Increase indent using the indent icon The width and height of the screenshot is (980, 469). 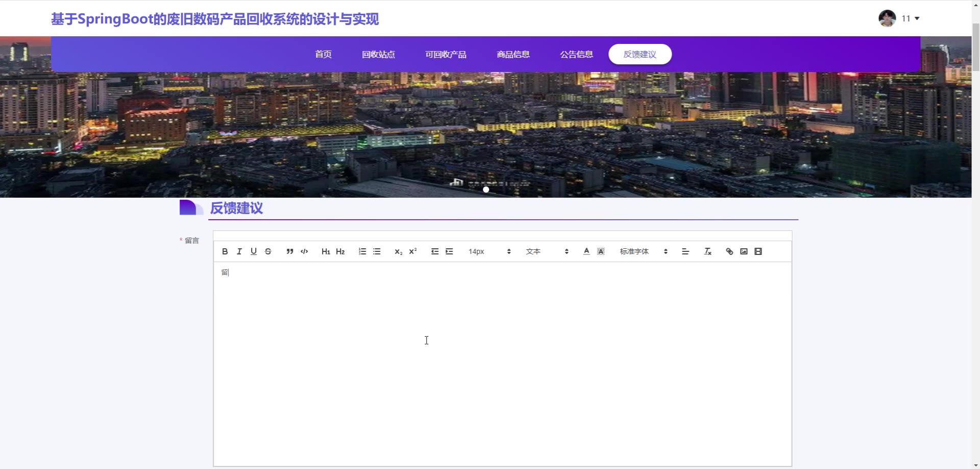(x=449, y=251)
